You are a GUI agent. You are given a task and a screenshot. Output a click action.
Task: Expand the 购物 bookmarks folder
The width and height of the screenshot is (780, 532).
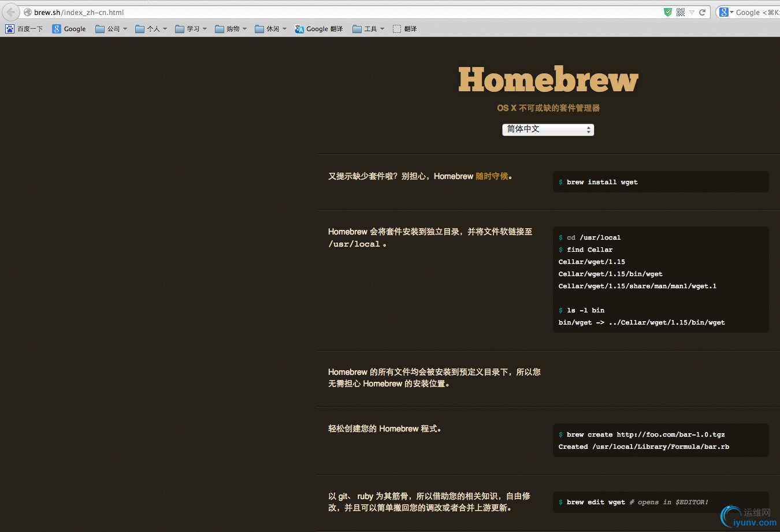[231, 29]
